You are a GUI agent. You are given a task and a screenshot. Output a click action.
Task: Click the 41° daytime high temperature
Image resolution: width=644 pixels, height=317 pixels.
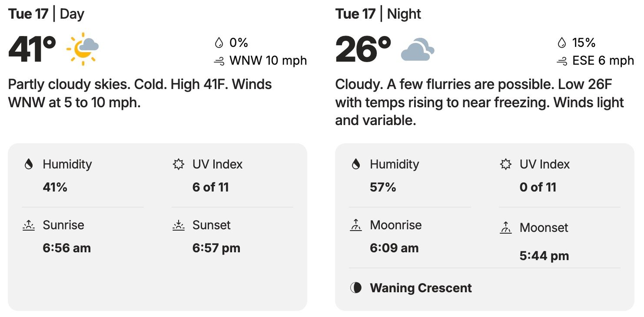pos(32,49)
